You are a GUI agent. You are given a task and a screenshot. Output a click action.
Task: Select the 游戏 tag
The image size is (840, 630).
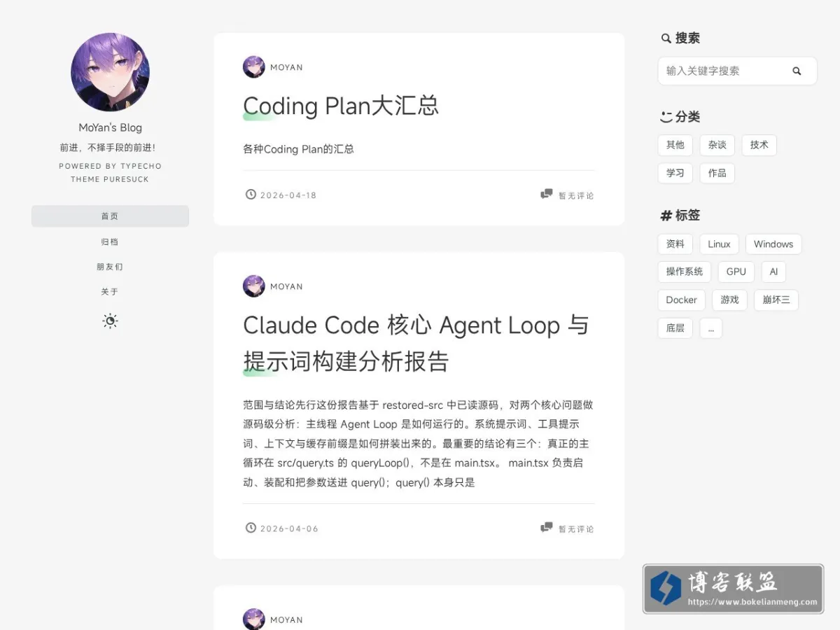[730, 300]
